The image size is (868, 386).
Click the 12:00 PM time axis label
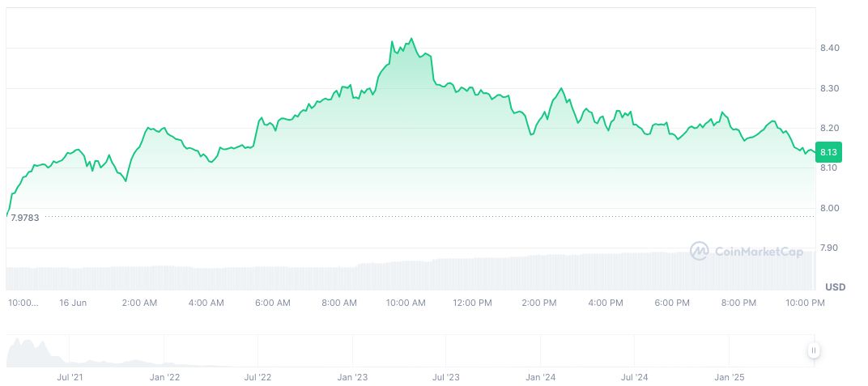click(x=472, y=303)
